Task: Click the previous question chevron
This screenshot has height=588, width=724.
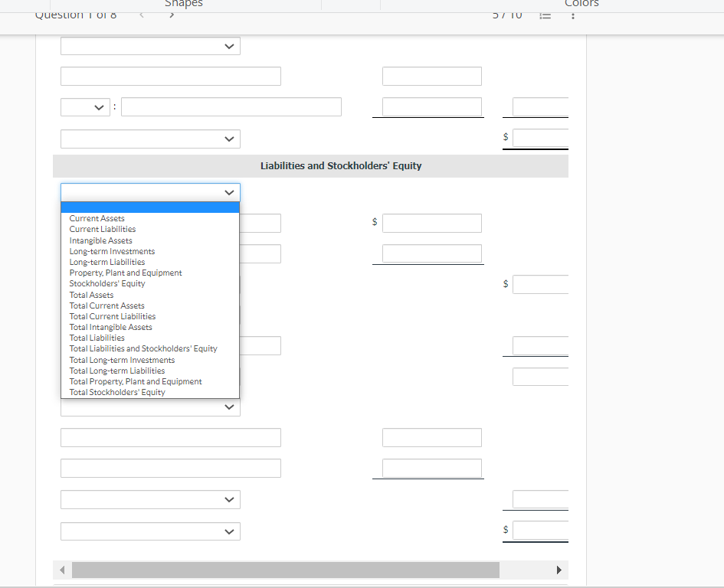Action: coord(141,14)
